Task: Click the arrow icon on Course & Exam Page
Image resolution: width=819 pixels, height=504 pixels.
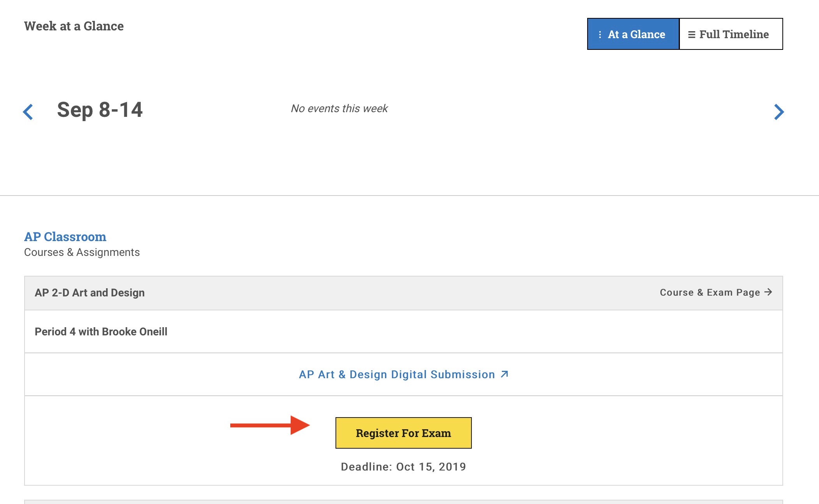Action: 769,291
